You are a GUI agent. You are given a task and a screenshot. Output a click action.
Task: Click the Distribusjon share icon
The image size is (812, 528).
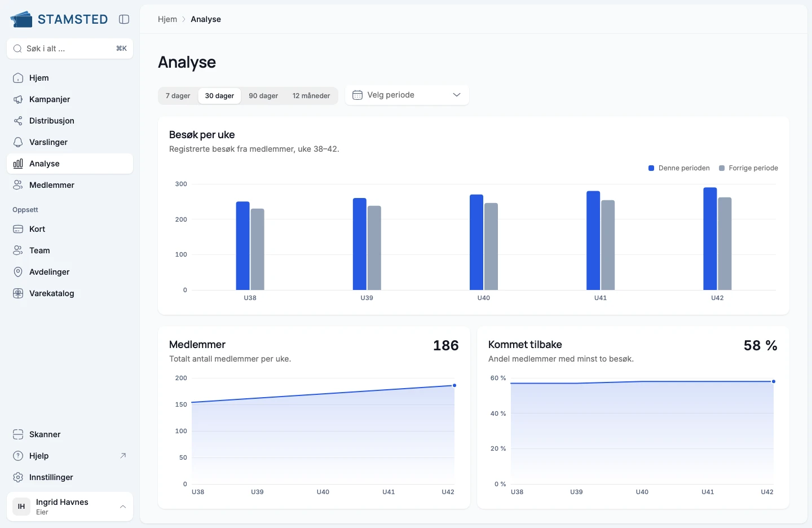pos(18,121)
